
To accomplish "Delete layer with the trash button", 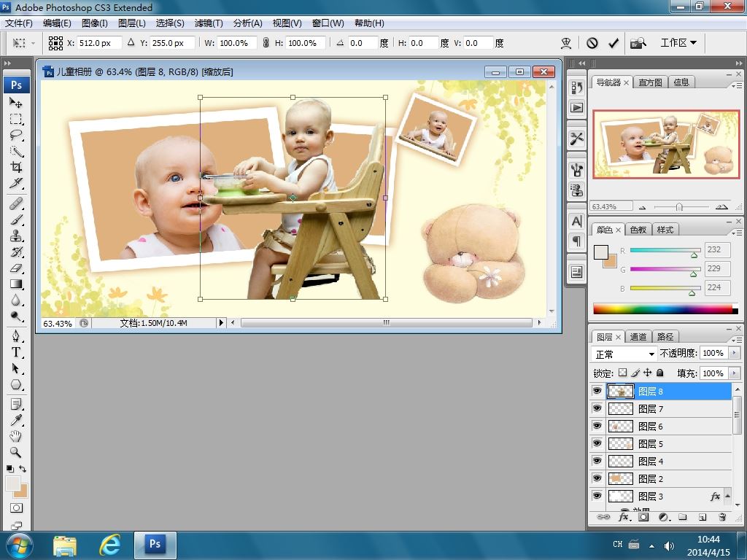I will tap(722, 517).
